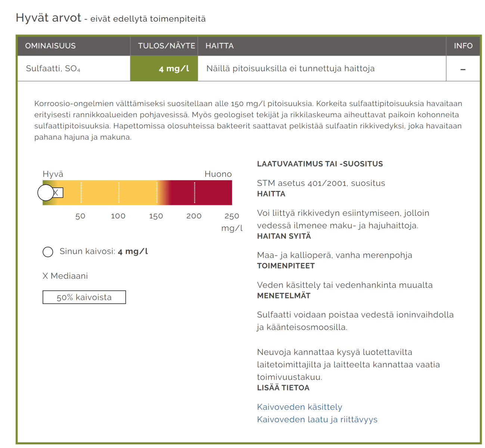This screenshot has height=448, width=485.
Task: Click the circle marker on the sulfate scale
Action: click(x=45, y=193)
